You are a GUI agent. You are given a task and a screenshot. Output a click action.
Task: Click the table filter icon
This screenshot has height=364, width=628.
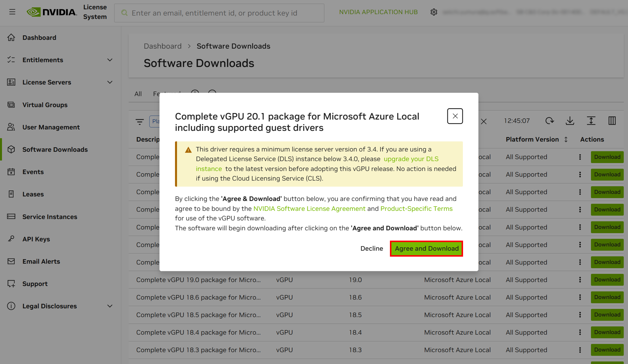pyautogui.click(x=139, y=122)
